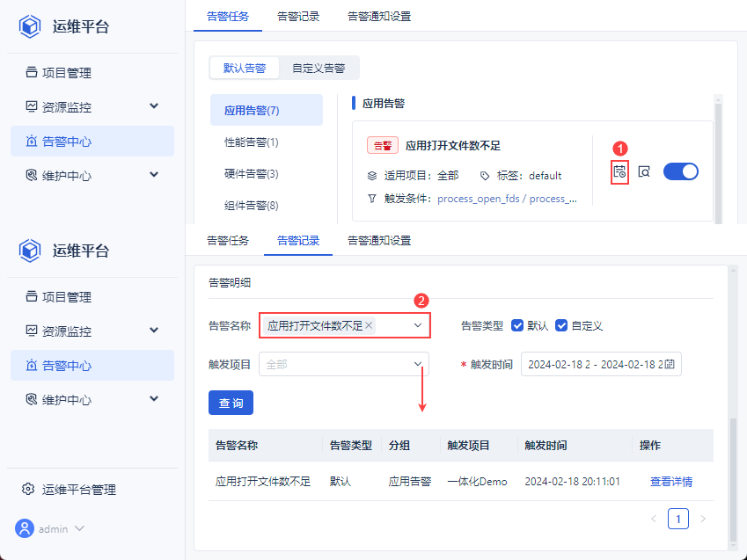Click the 触发时间 date range field

coord(594,364)
